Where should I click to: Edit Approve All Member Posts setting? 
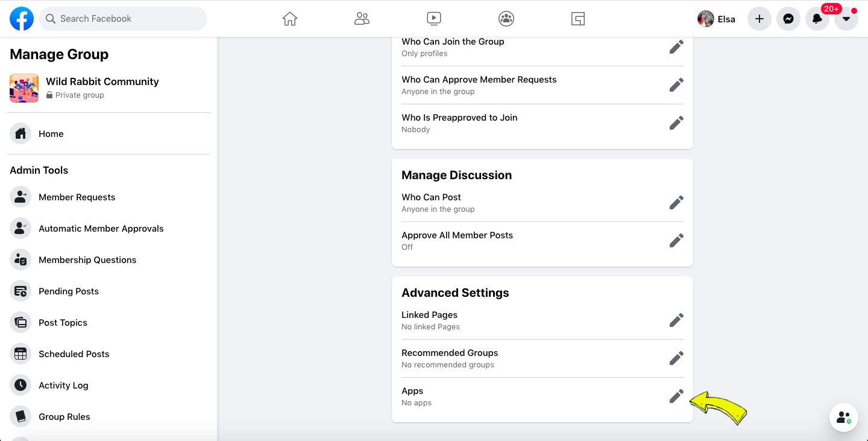click(676, 241)
